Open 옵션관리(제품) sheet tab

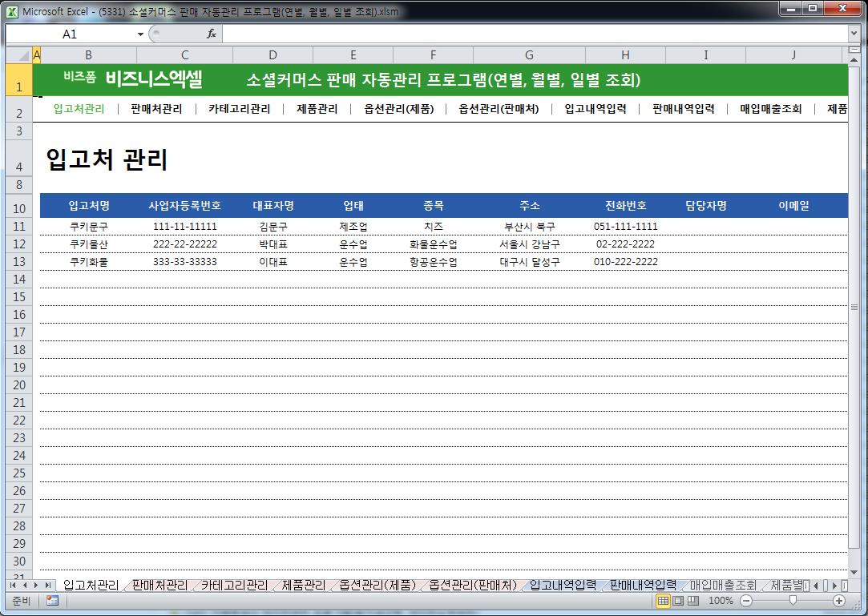377,585
